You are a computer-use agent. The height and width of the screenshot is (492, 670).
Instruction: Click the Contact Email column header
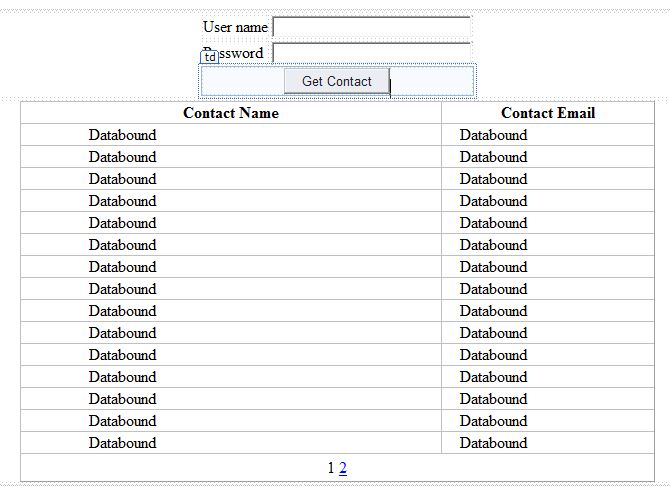547,113
